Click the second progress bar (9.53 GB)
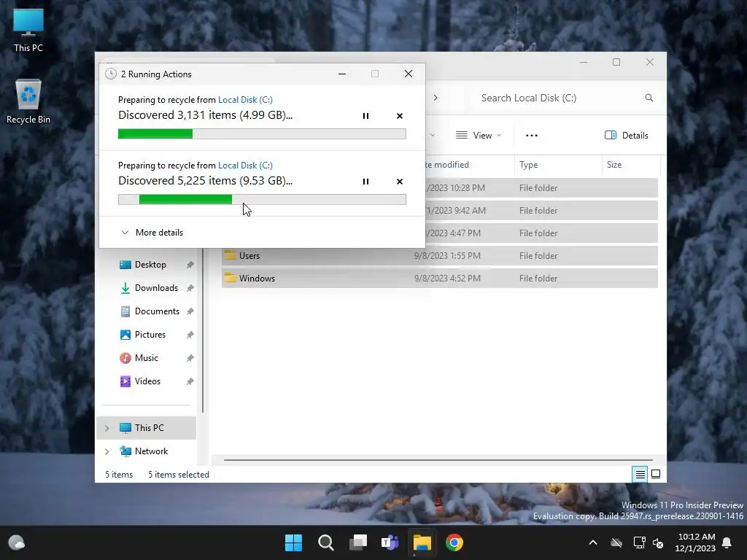Screen dimensions: 747x560 pos(262,200)
